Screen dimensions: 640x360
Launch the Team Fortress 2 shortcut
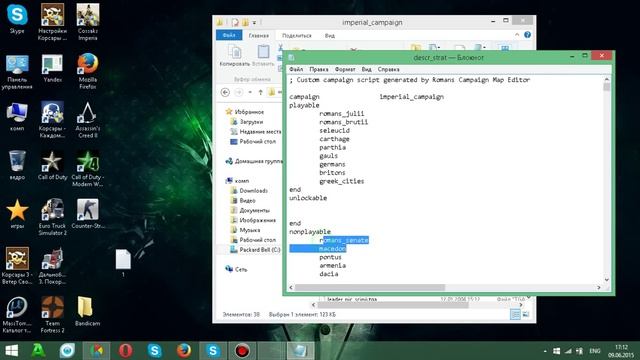(52, 315)
